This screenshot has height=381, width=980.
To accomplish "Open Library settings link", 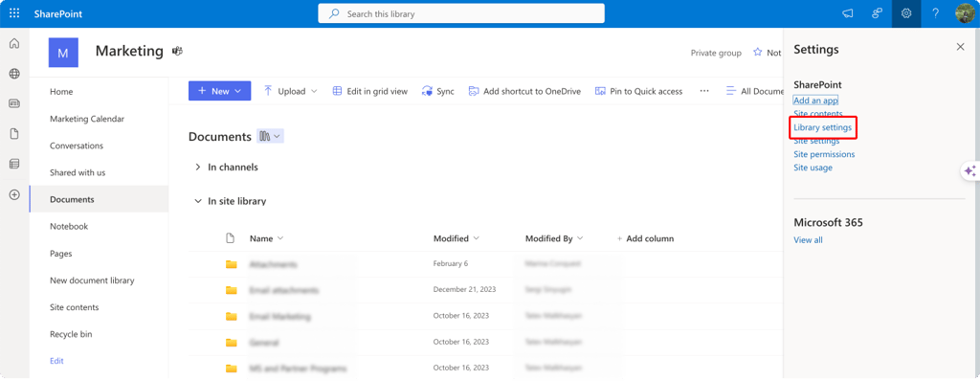I will [822, 127].
